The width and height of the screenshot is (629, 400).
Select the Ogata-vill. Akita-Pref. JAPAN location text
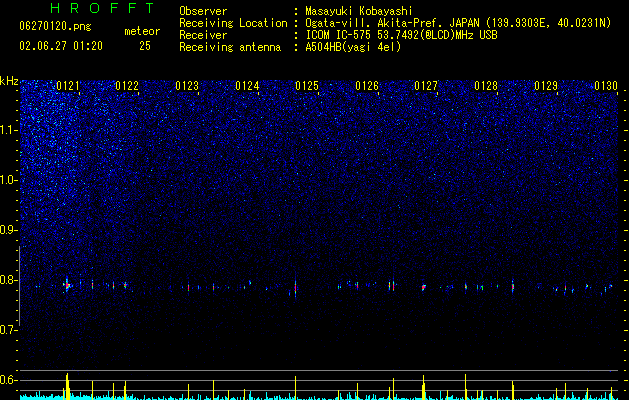[458, 23]
